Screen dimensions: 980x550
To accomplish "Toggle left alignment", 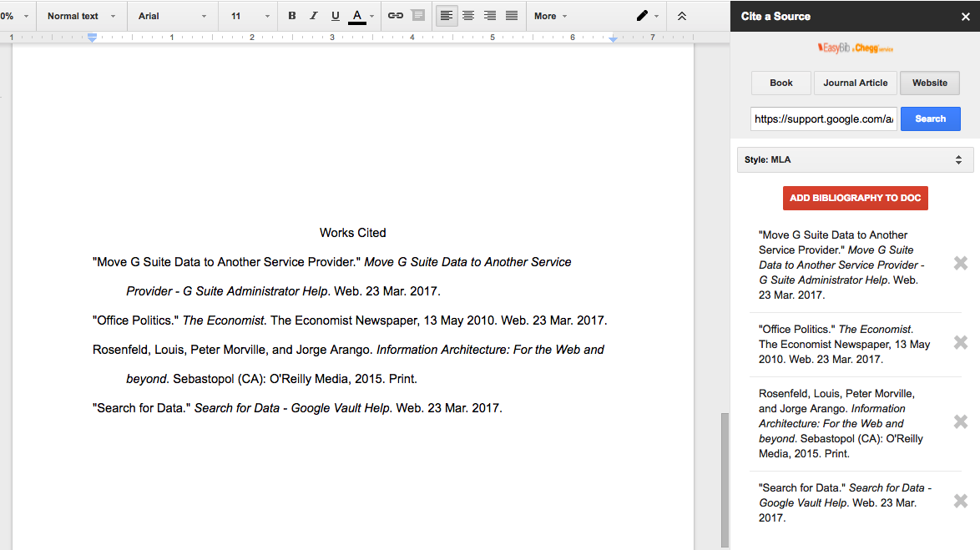I will coord(447,16).
